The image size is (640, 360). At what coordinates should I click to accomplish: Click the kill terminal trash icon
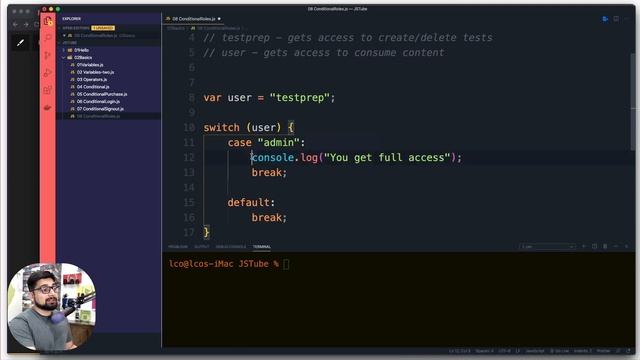click(x=605, y=246)
